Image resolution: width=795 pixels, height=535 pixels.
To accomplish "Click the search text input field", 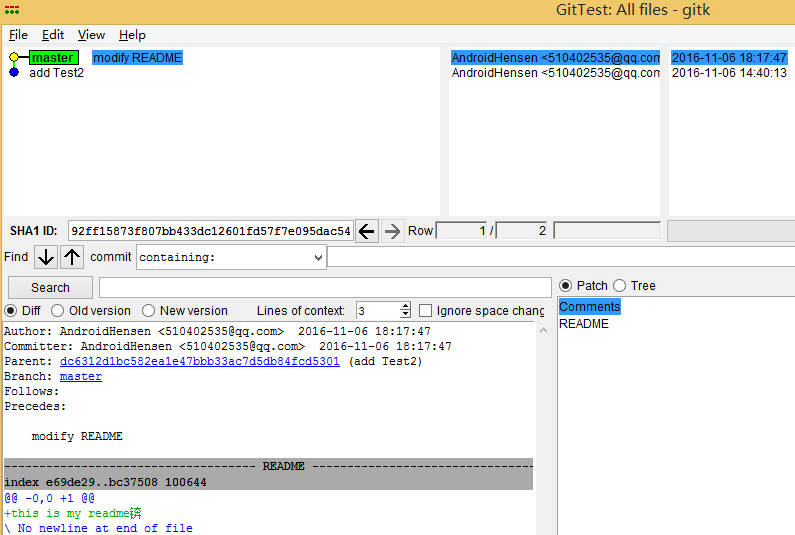I will point(325,288).
